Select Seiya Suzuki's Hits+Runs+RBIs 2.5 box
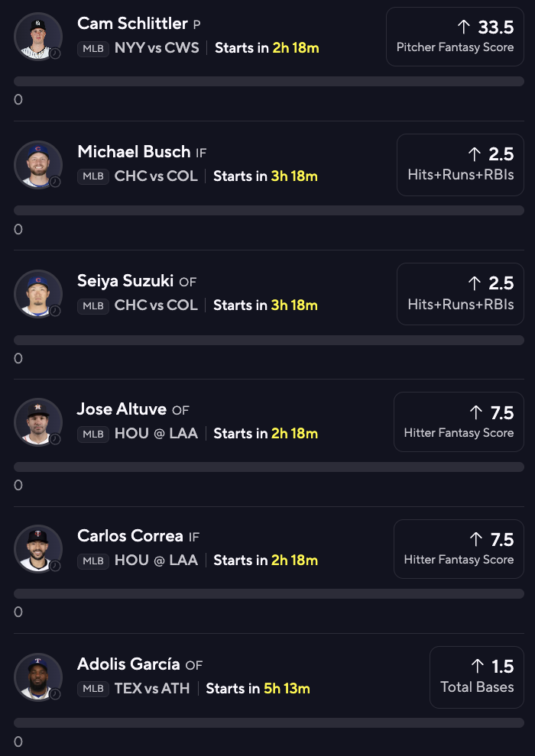The height and width of the screenshot is (756, 535). [460, 294]
